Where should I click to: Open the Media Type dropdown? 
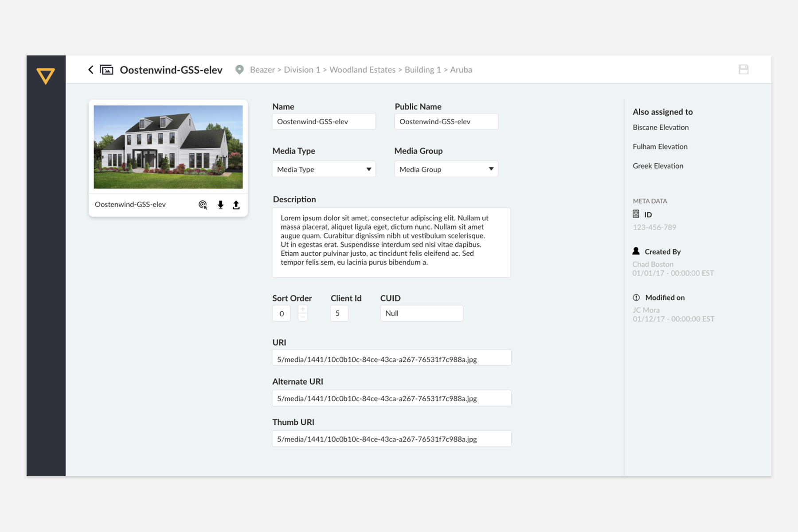tap(324, 169)
